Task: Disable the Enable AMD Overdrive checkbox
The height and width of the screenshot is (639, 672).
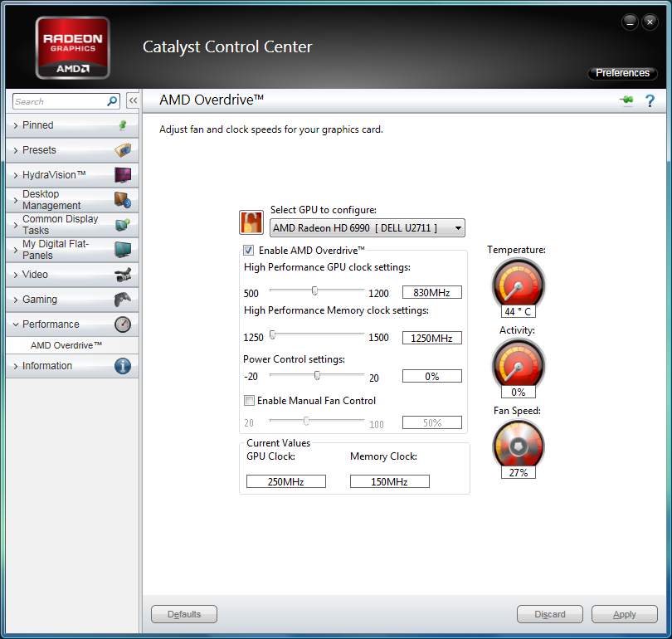Action: 249,251
